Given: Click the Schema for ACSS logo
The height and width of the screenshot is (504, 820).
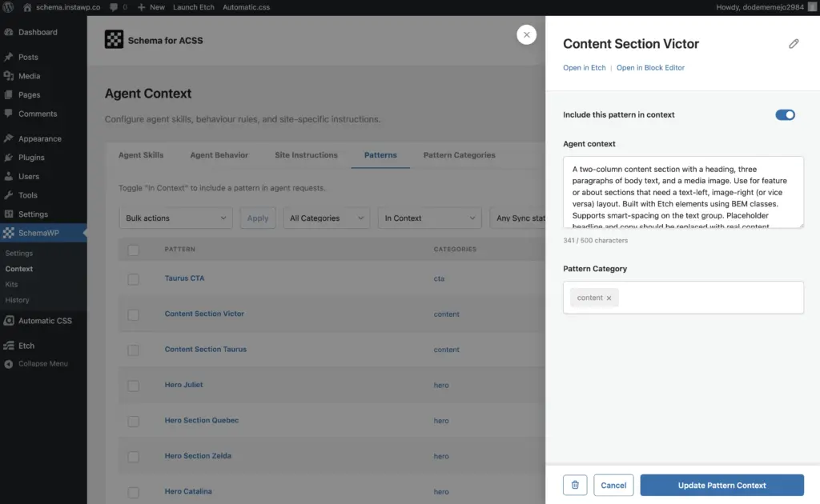Looking at the screenshot, I should click(114, 39).
